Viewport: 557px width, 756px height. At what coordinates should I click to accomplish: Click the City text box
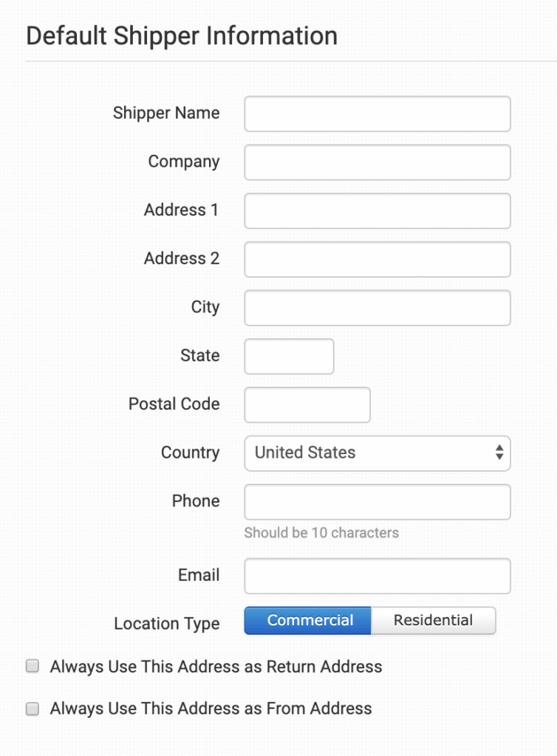(377, 308)
